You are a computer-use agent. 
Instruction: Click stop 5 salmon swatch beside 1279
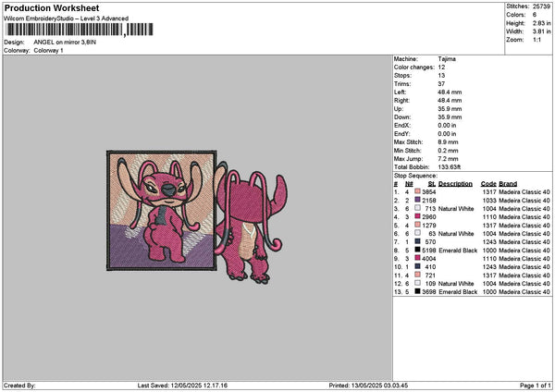click(x=418, y=225)
